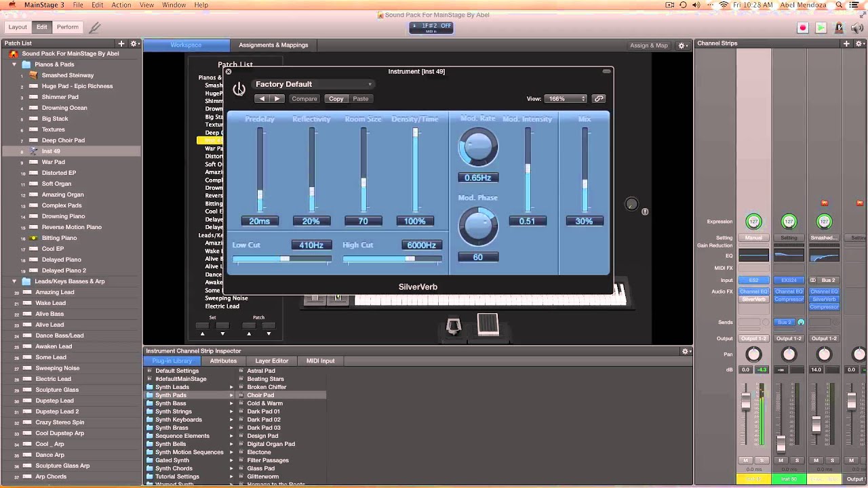The height and width of the screenshot is (488, 868).
Task: Click the Inst 49 pan knob
Action: click(753, 354)
